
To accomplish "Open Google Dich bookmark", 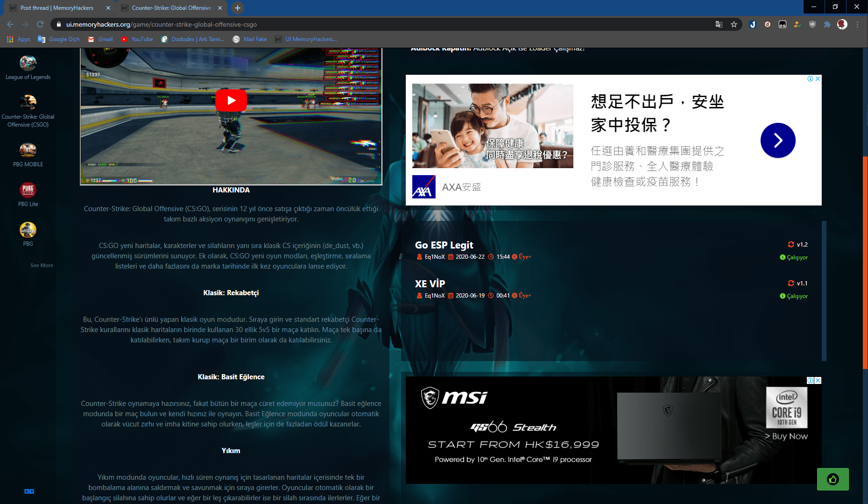I will tap(59, 39).
